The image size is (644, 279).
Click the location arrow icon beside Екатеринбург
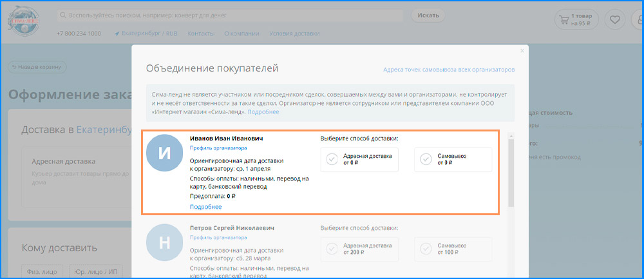[x=117, y=34]
